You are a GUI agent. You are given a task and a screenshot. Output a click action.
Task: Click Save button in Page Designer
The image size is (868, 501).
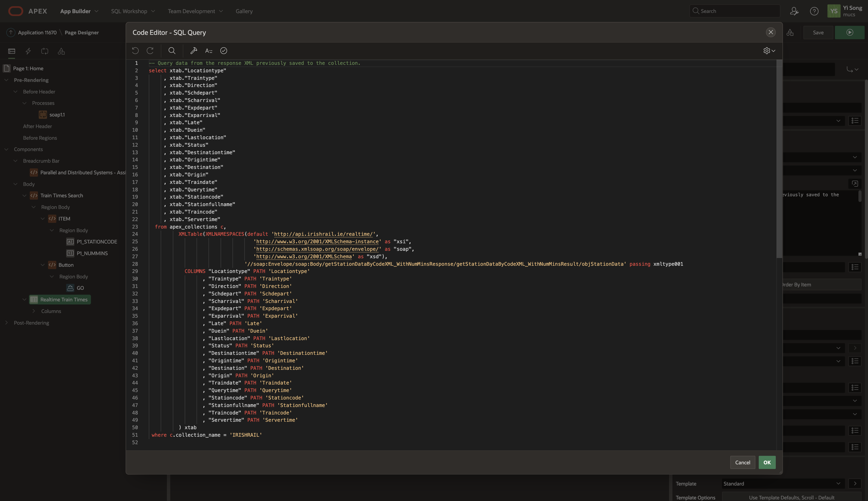pos(818,32)
